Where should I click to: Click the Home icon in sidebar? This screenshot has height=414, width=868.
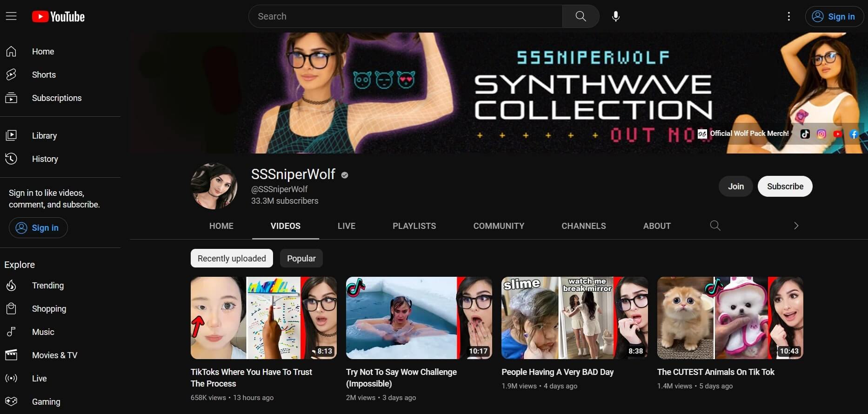point(11,51)
